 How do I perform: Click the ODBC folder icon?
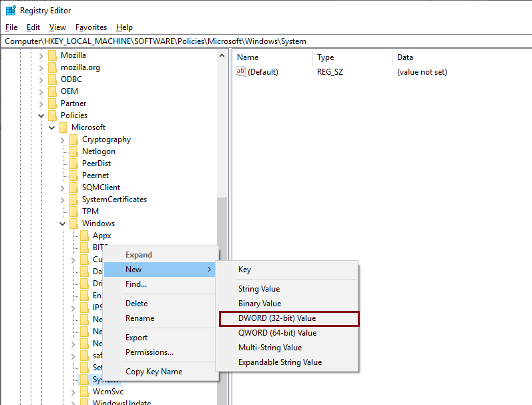(x=52, y=79)
